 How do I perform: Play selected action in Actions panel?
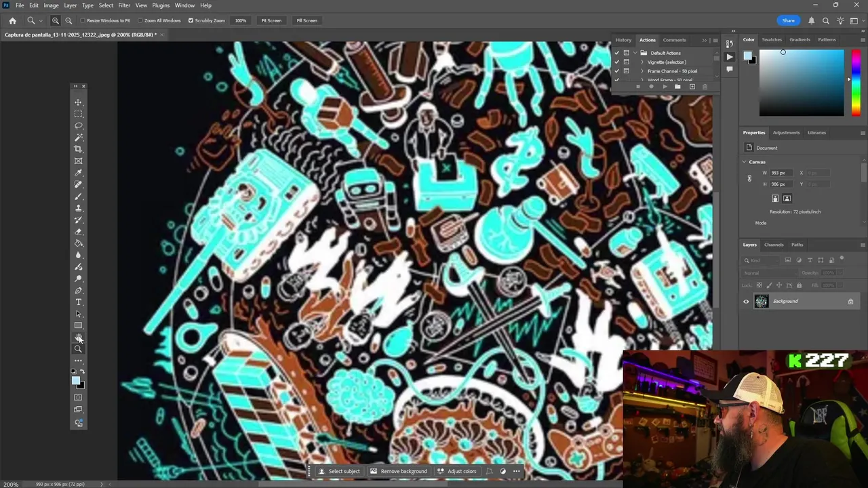pos(665,87)
